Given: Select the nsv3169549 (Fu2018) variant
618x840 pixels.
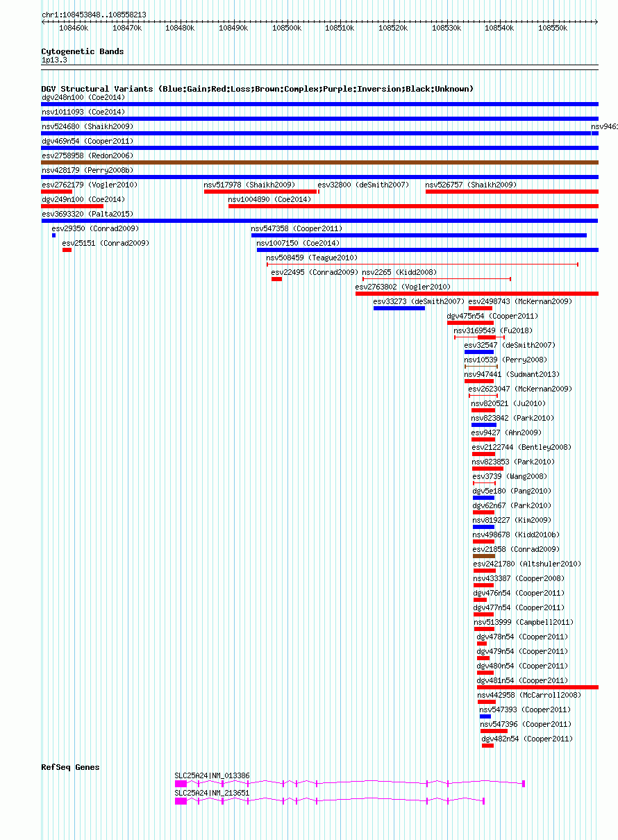Looking at the screenshot, I should (x=479, y=337).
